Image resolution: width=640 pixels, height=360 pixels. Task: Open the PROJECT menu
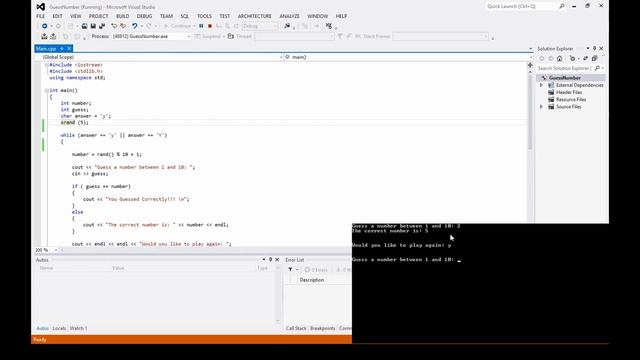pyautogui.click(x=98, y=16)
